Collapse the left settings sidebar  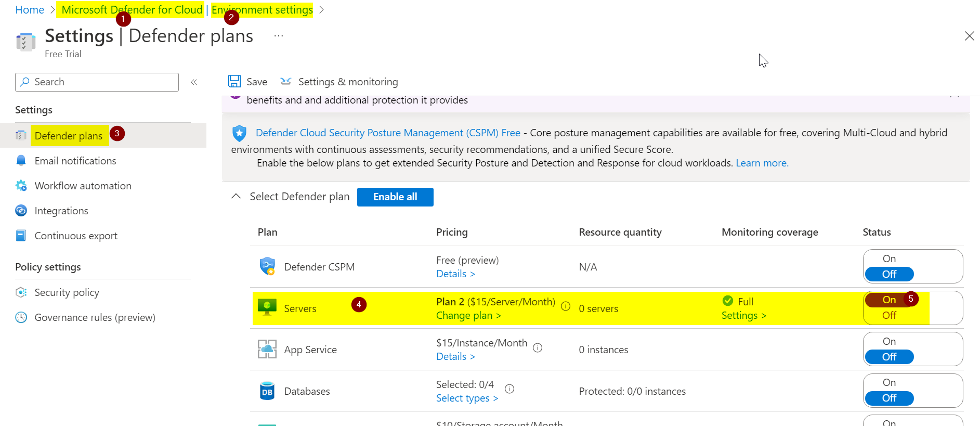[194, 82]
